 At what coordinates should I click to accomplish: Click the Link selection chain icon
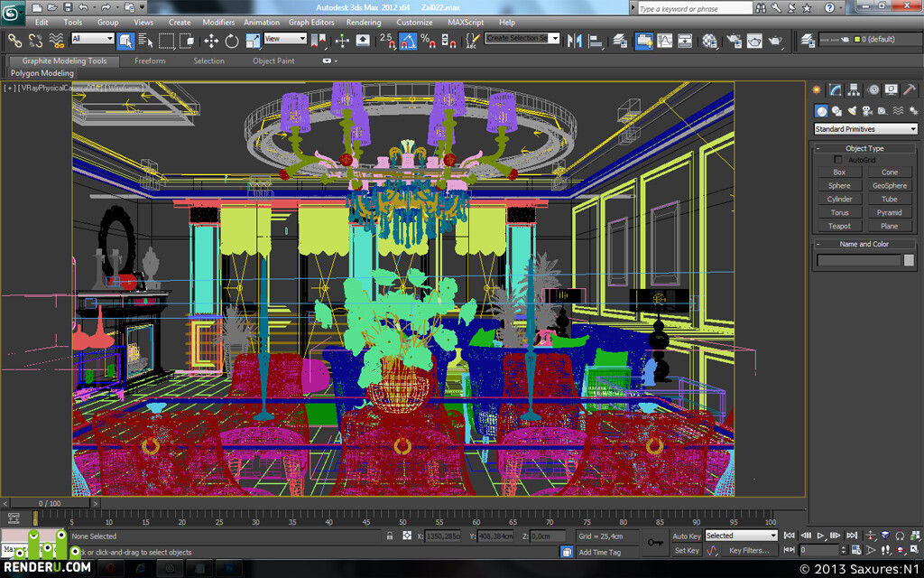click(14, 41)
